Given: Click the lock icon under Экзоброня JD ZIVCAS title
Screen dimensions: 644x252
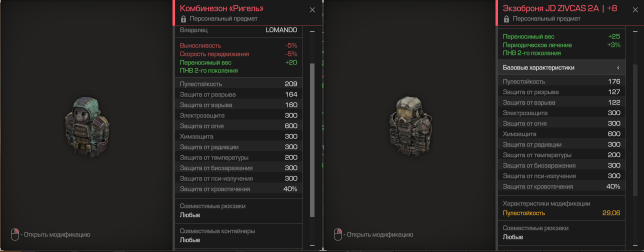Looking at the screenshot, I should pyautogui.click(x=506, y=19).
